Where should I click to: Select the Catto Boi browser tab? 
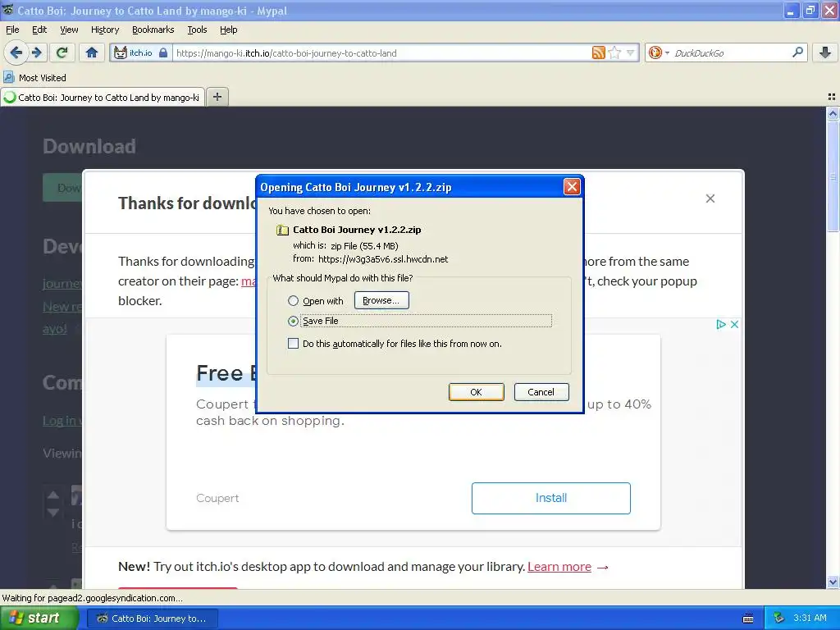[x=103, y=98]
